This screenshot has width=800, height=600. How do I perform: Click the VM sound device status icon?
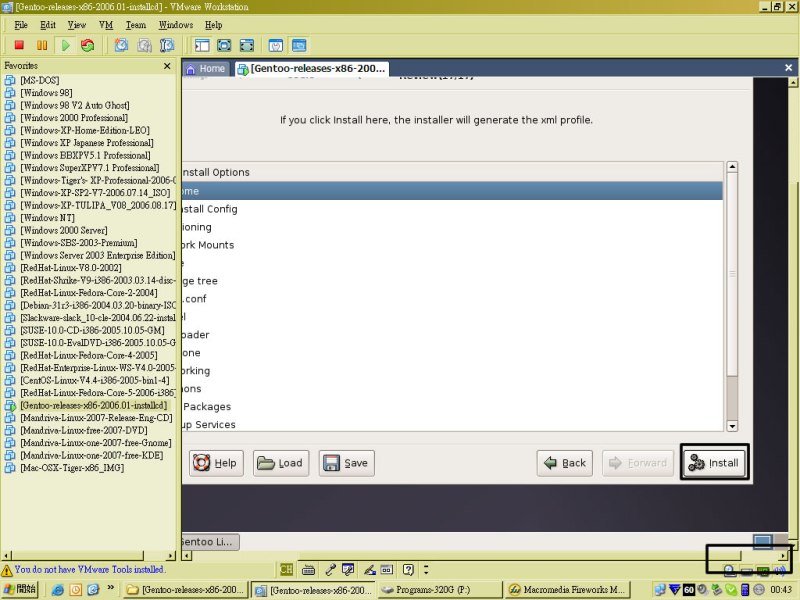point(779,570)
